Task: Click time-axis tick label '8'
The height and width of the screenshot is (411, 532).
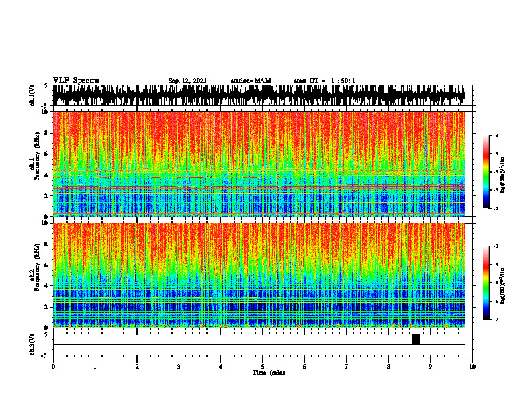Action: pos(388,367)
